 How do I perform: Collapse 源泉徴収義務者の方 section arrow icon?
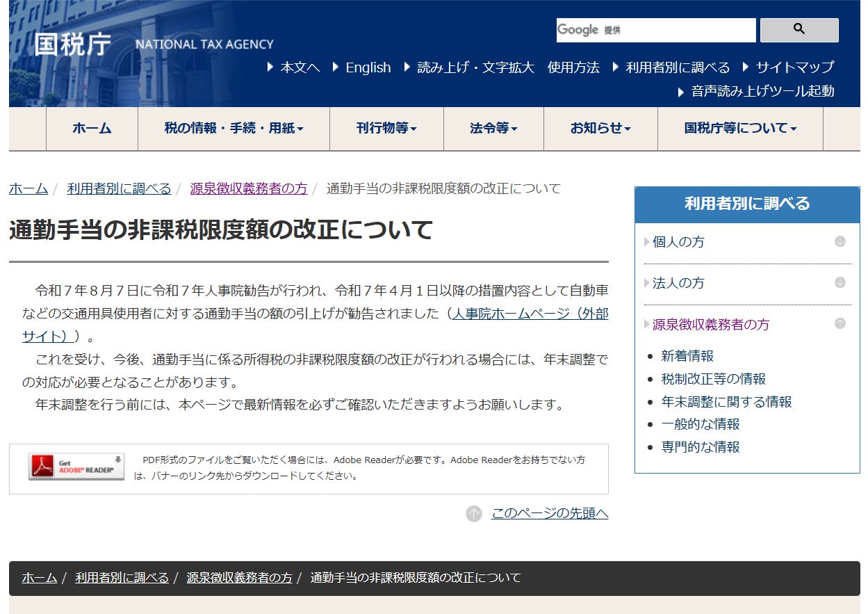pyautogui.click(x=840, y=324)
